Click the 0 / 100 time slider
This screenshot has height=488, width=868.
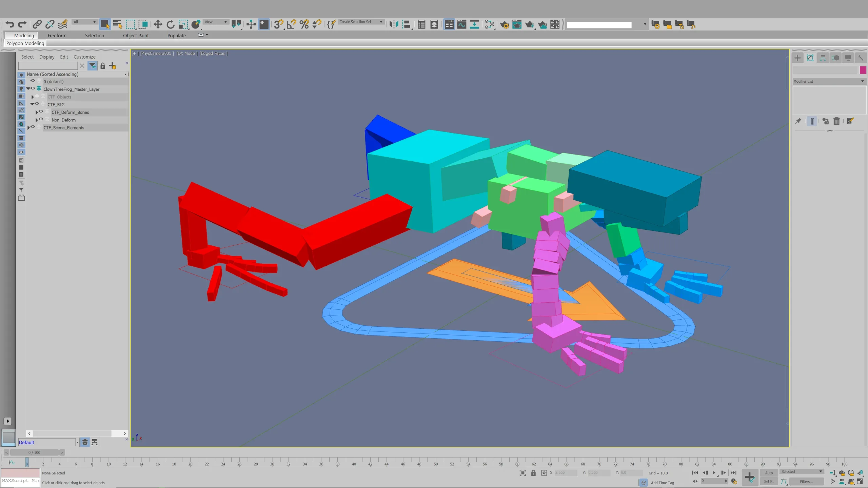pos(34,452)
